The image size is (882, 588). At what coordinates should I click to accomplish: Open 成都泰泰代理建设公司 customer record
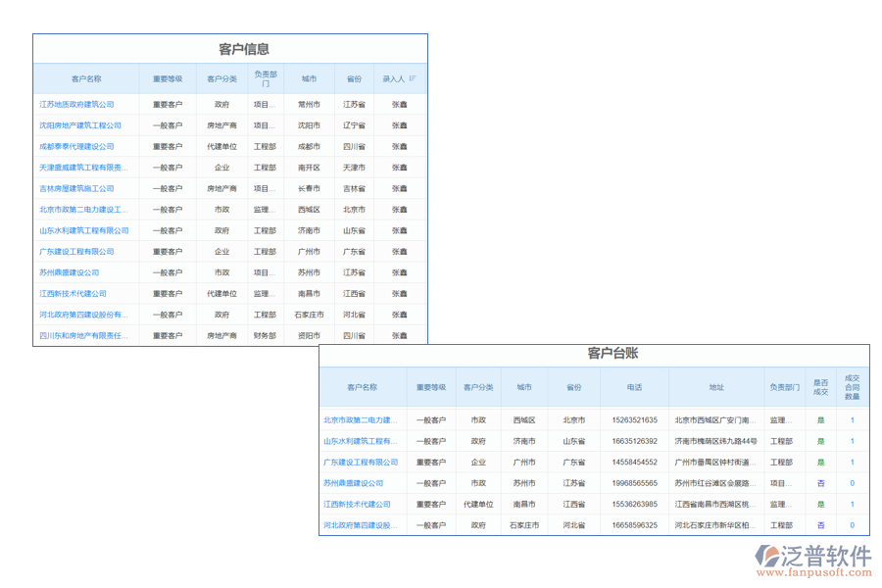tap(77, 145)
